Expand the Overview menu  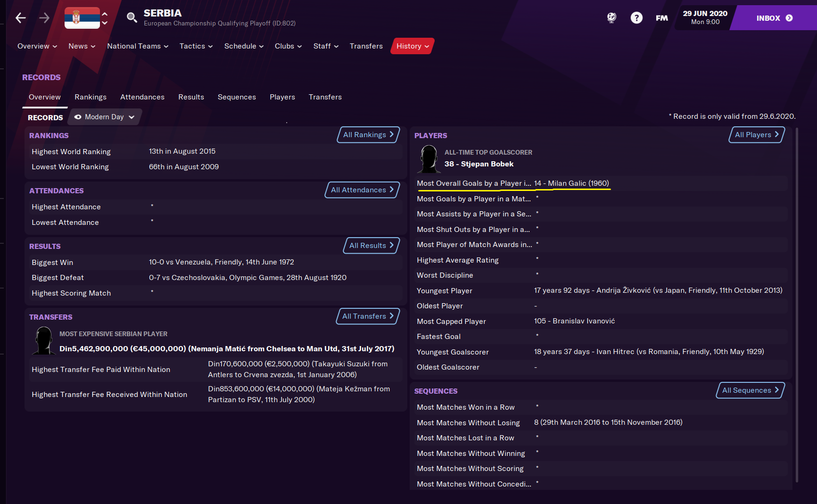click(37, 46)
